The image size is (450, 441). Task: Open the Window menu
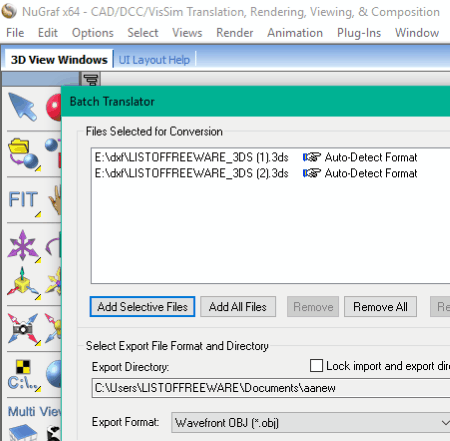(417, 33)
